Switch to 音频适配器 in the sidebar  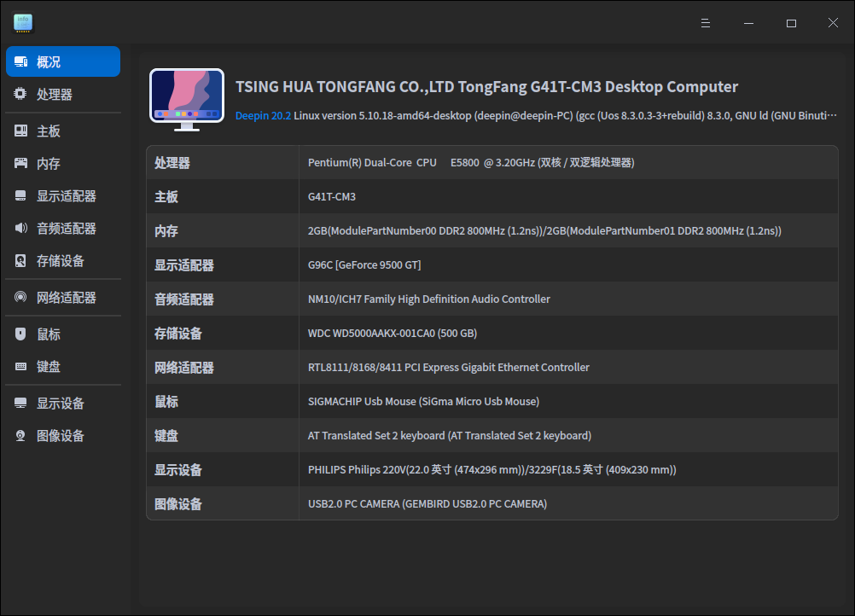(x=63, y=228)
